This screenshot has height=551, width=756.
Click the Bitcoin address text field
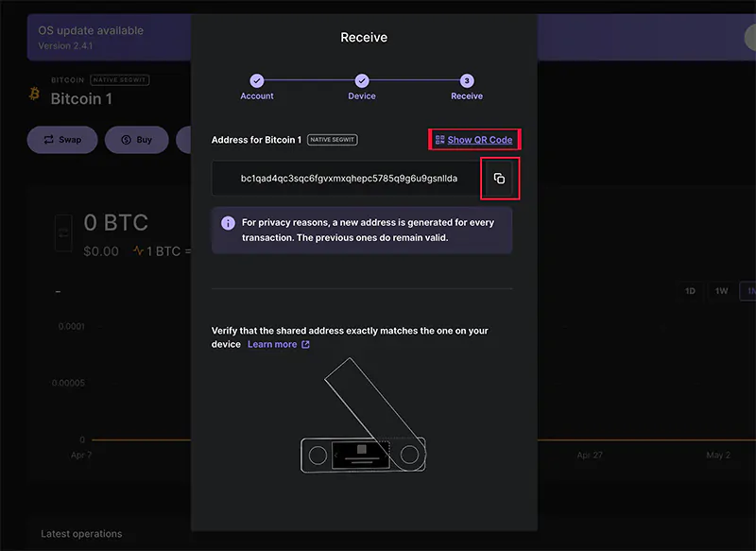pyautogui.click(x=349, y=179)
